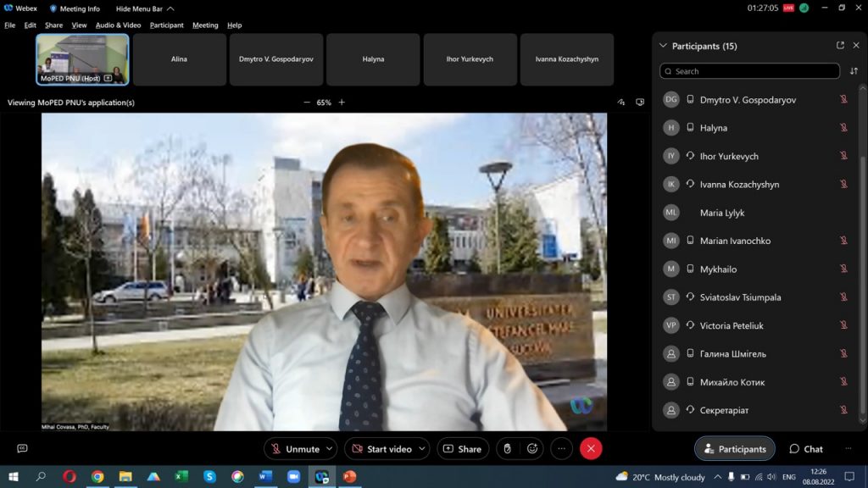Sort the participants list

854,71
